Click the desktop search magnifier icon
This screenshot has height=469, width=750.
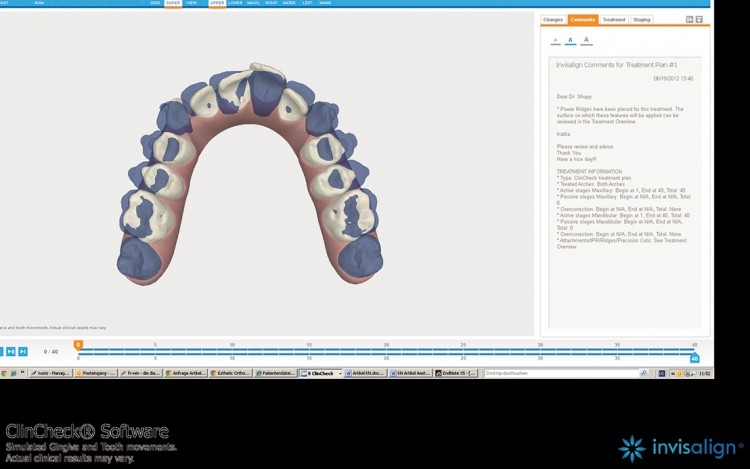643,373
